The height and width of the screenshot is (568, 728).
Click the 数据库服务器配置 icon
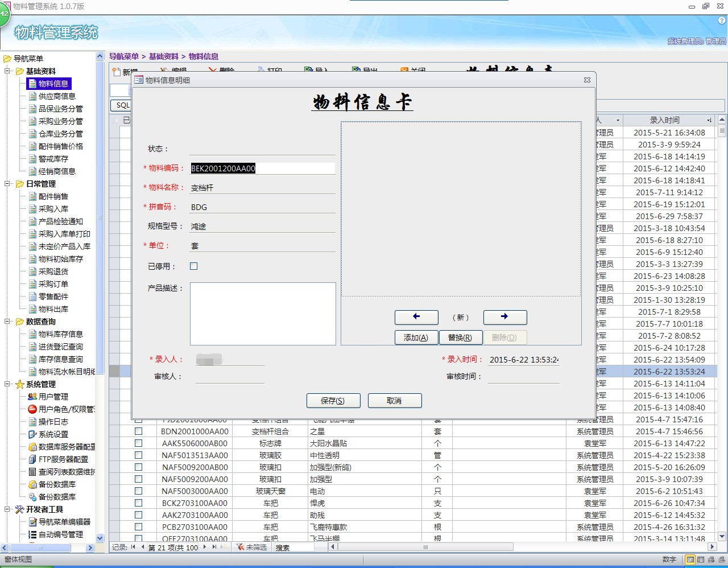click(x=32, y=447)
